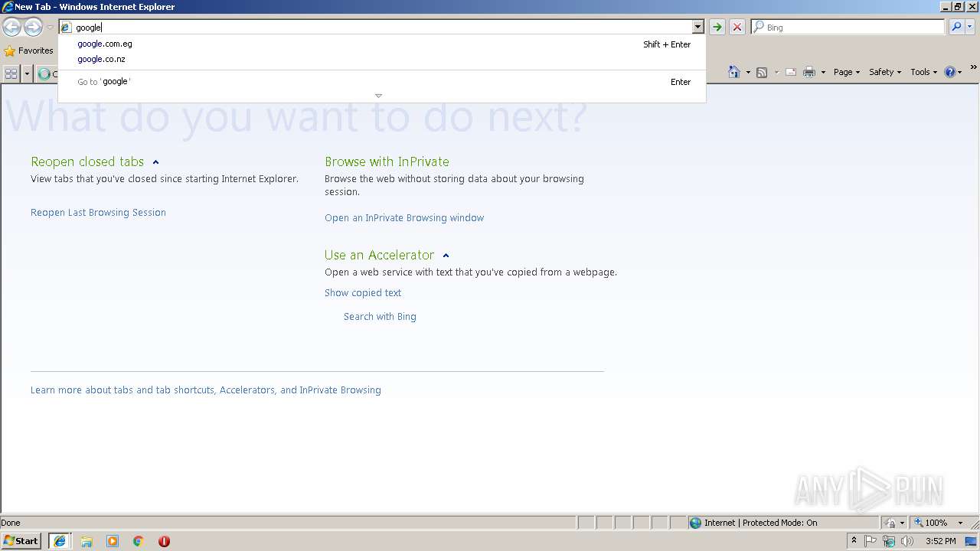Image resolution: width=980 pixels, height=551 pixels.
Task: Open the search provider dropdown arrow
Action: pos(969,27)
